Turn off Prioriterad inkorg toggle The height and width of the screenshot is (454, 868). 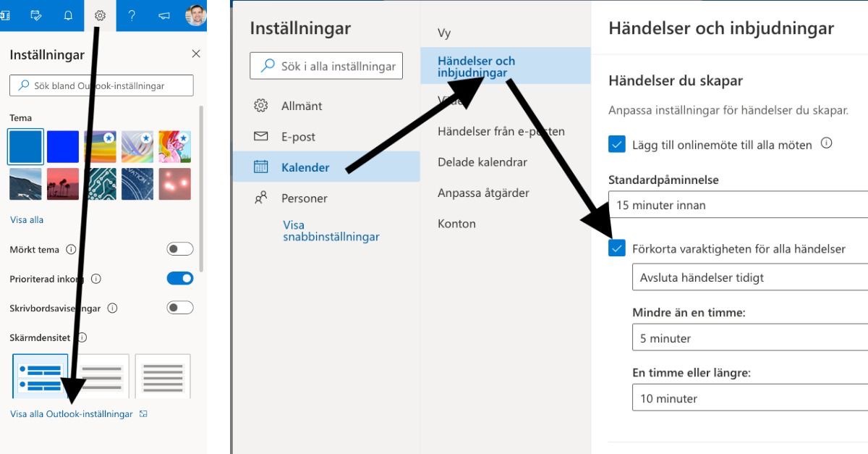coord(179,279)
